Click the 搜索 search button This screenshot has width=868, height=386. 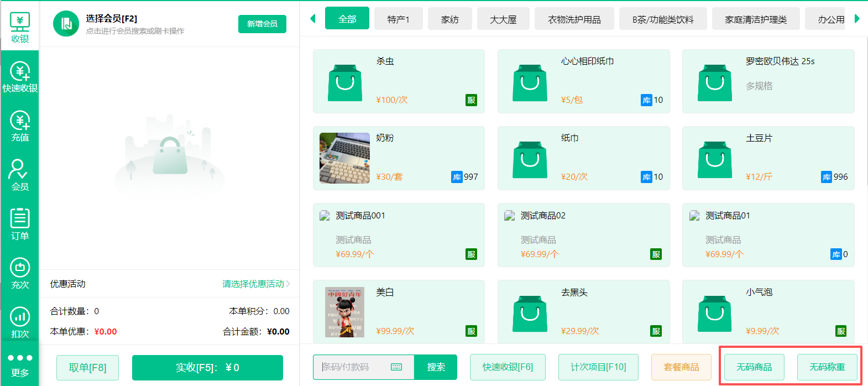tap(436, 367)
